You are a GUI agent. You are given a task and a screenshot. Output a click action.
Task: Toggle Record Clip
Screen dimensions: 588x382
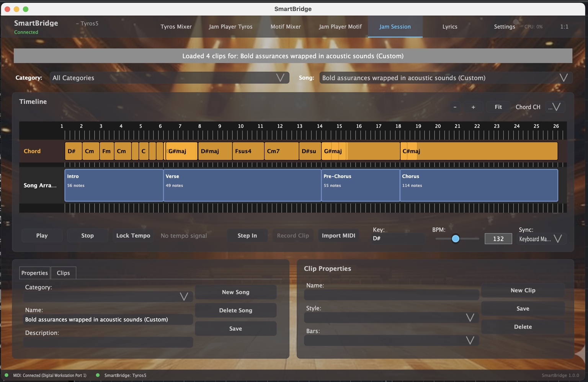(292, 235)
